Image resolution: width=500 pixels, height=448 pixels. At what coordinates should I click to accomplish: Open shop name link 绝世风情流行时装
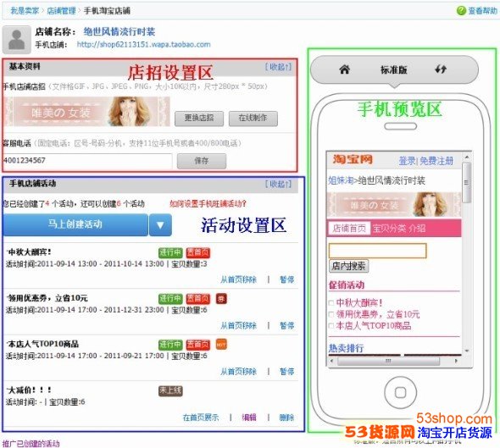click(x=119, y=31)
